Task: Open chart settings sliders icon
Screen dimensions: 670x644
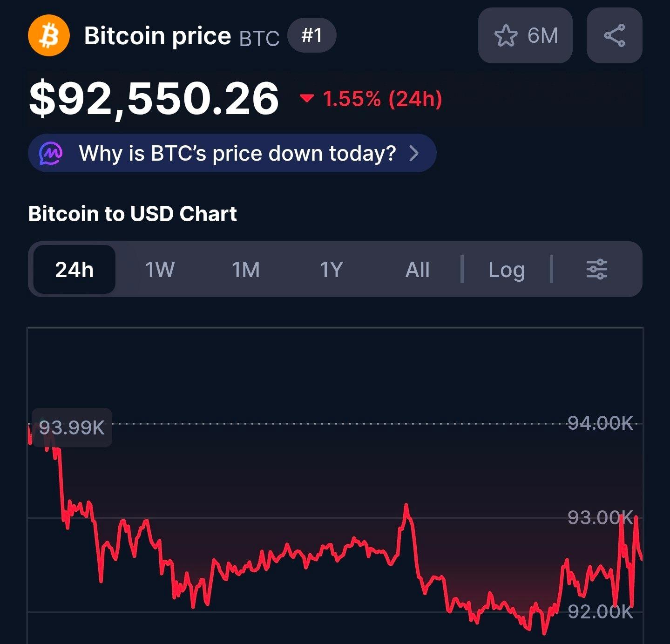Action: point(596,270)
